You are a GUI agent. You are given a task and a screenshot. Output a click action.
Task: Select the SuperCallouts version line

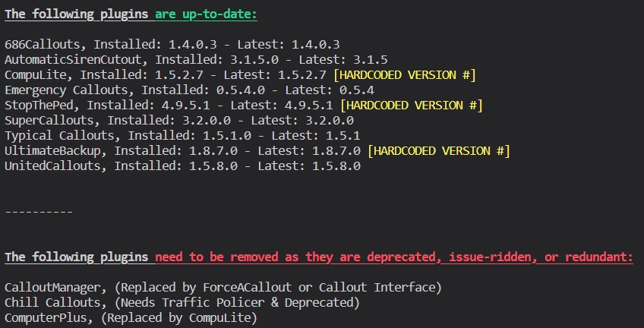[x=178, y=120]
